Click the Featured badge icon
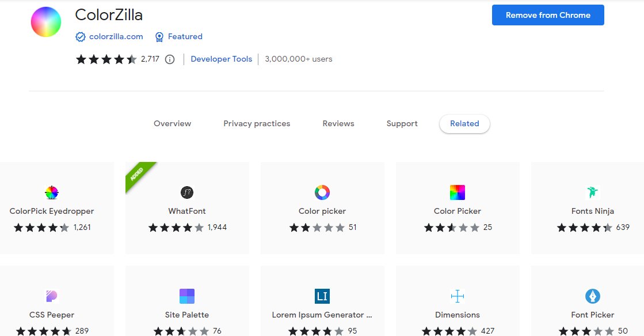644x336 pixels. (x=159, y=36)
